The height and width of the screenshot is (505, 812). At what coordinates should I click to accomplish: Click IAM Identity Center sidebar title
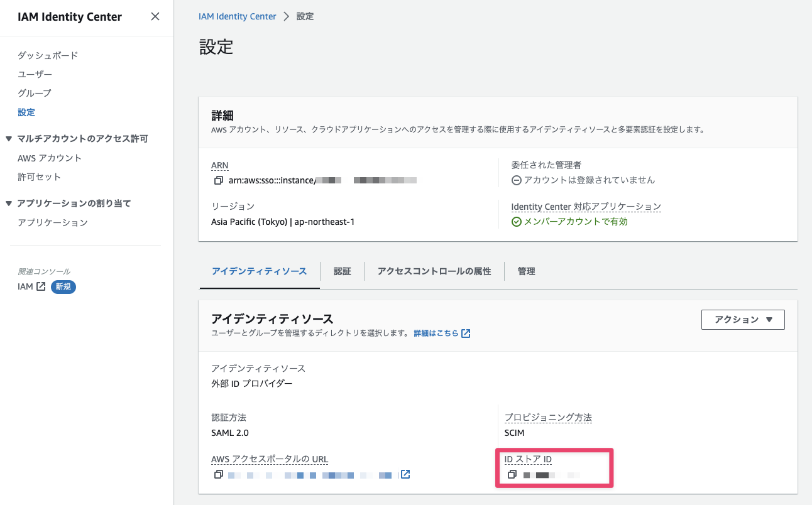coord(70,17)
